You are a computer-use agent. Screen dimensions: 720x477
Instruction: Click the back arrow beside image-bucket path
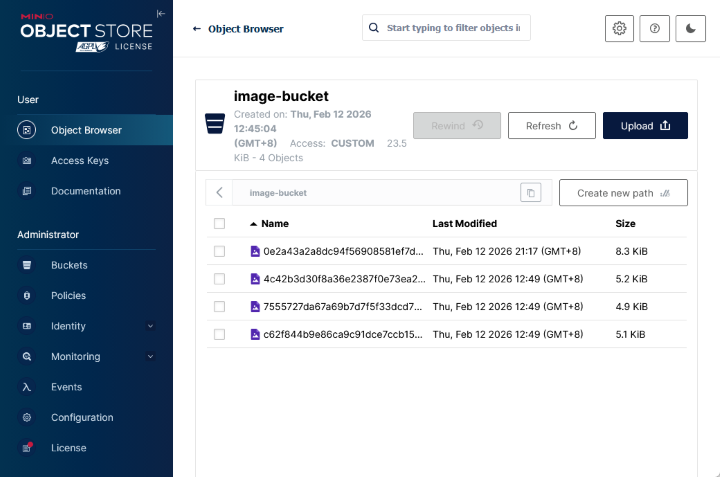[x=219, y=193]
